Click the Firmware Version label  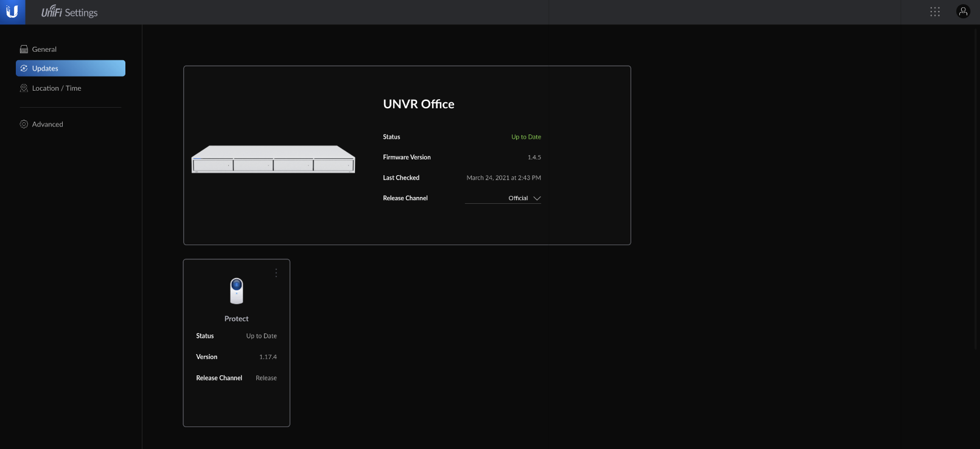click(407, 157)
